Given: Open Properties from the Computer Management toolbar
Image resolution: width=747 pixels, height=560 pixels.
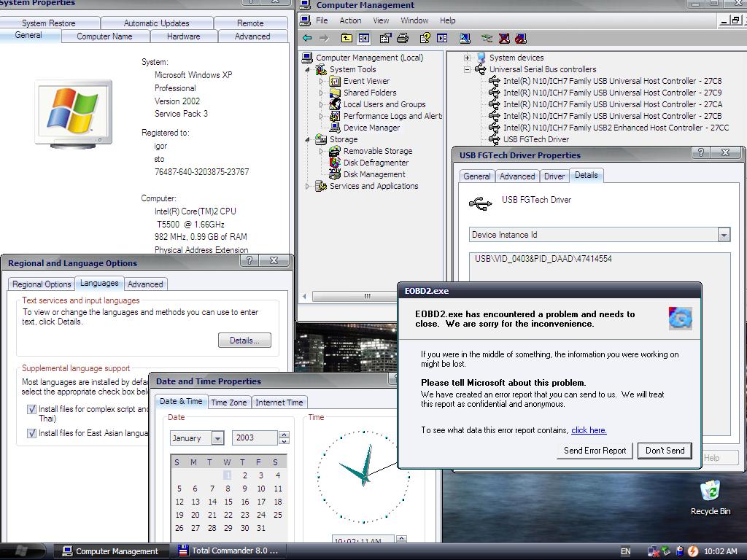Looking at the screenshot, I should 385,38.
